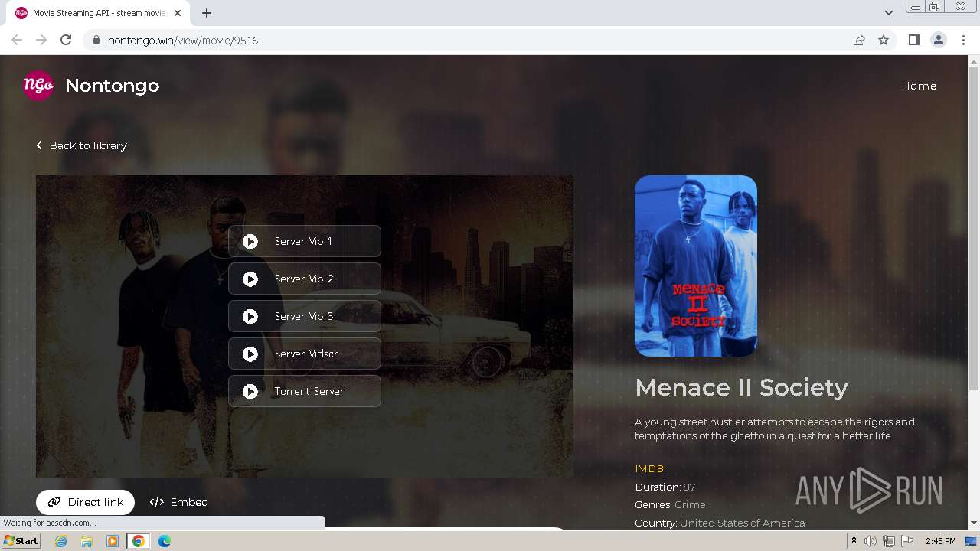Bookmark this page with star icon

coord(884,40)
